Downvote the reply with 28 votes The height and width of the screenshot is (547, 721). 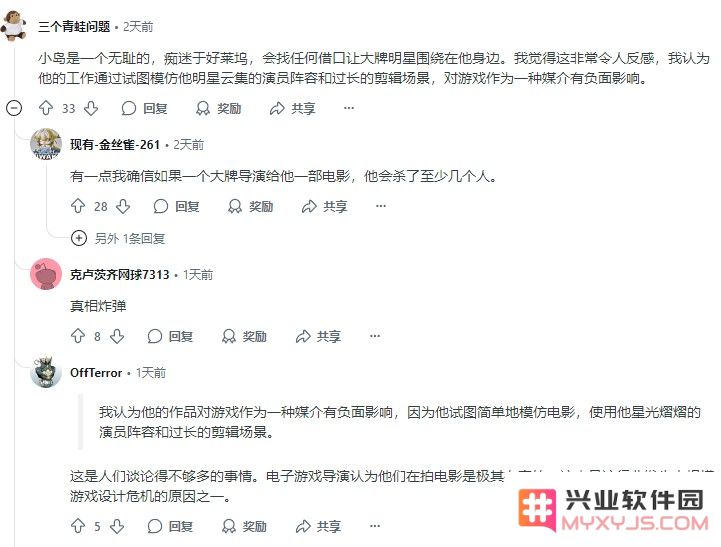[123, 206]
